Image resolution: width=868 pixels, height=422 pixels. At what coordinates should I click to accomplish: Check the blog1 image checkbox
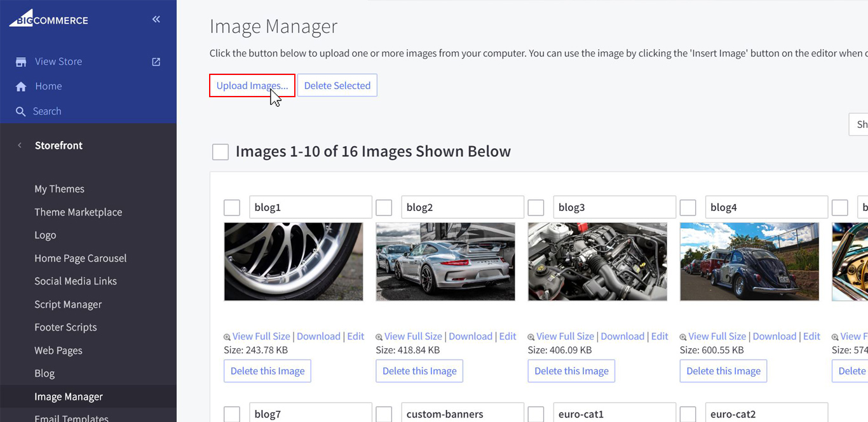tap(232, 208)
